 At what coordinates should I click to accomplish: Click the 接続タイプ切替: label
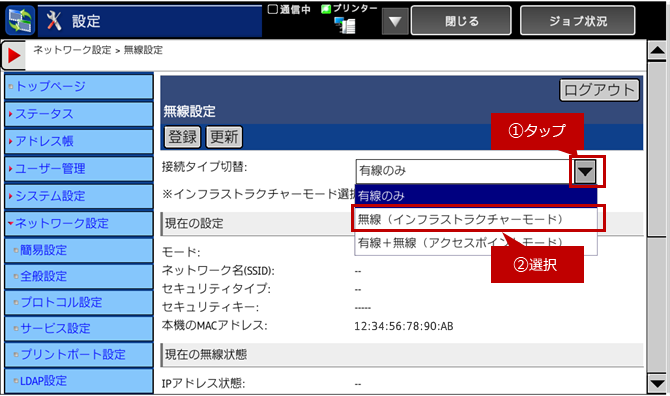pos(204,167)
